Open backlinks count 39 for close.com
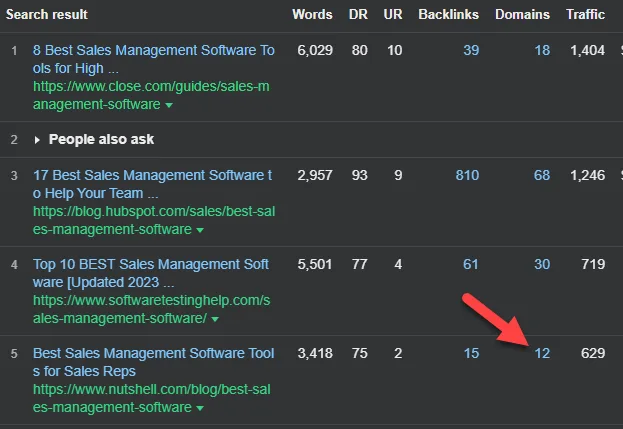The height and width of the screenshot is (429, 623). coord(471,50)
